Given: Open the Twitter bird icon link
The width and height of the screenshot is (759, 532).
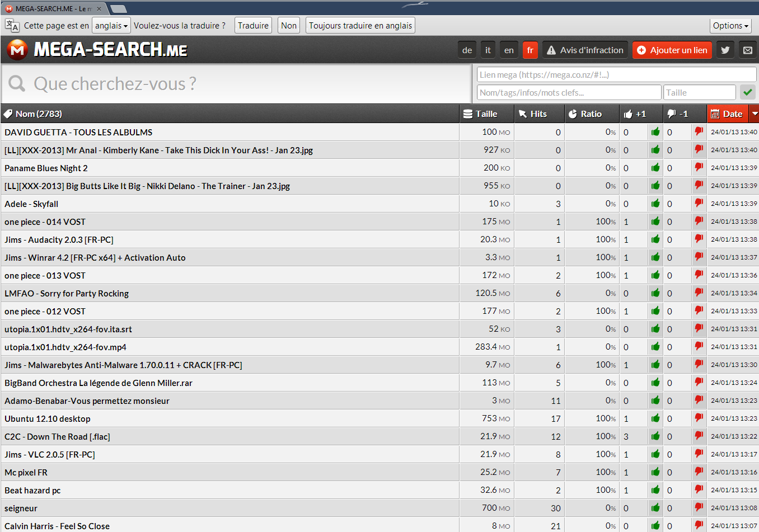Looking at the screenshot, I should (725, 50).
